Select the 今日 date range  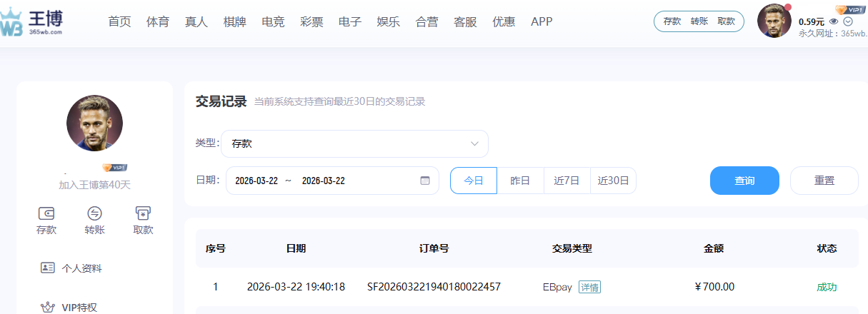click(x=474, y=181)
